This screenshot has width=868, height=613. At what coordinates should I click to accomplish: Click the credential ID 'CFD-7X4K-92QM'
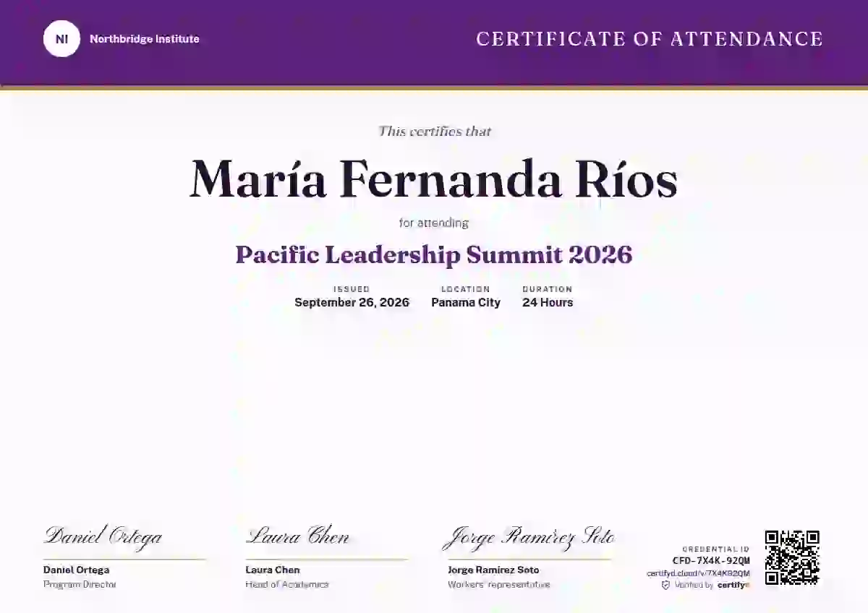pos(711,561)
